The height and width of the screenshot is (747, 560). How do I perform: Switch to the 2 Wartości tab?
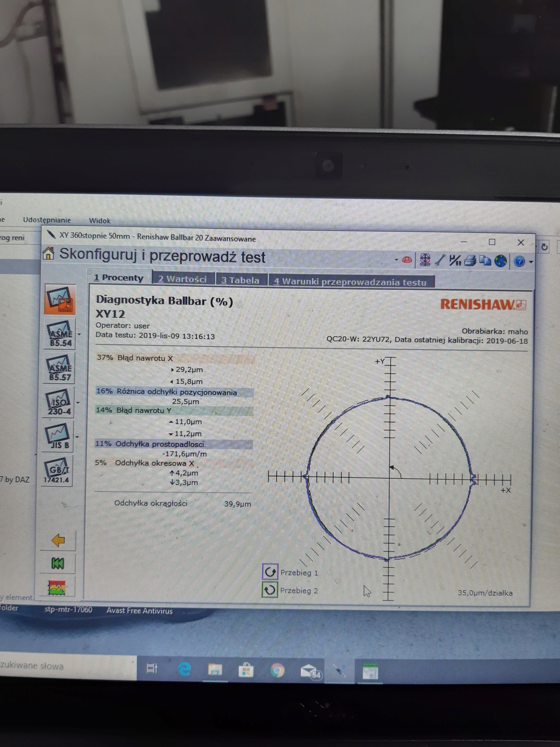pos(183,279)
